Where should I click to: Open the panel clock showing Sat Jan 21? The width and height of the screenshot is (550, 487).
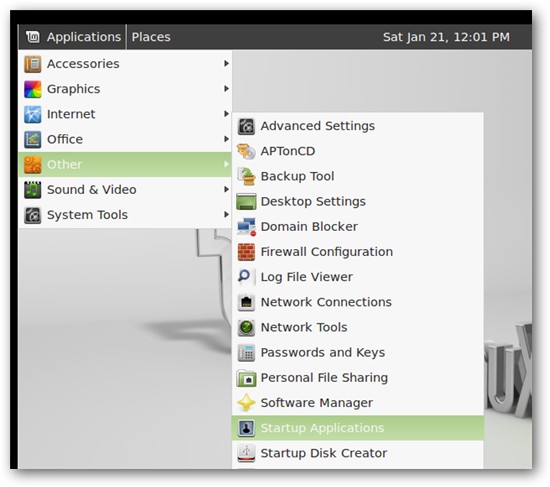coord(446,37)
